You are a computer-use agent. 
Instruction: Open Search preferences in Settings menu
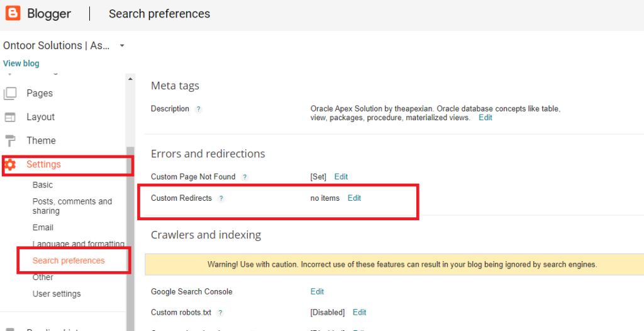point(69,261)
